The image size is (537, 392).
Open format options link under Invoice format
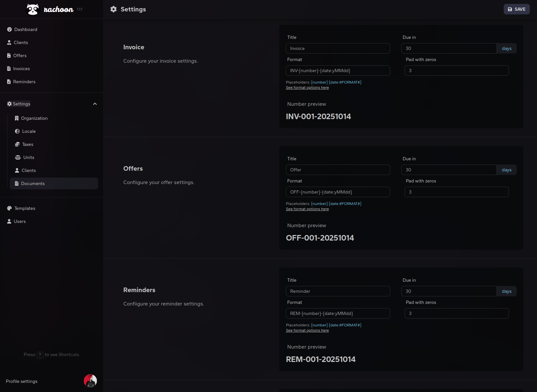tap(307, 87)
